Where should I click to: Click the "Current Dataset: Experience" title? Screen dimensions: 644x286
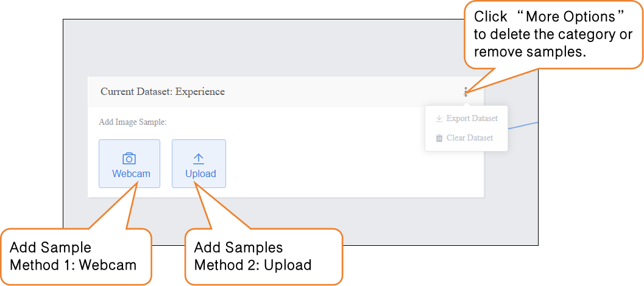click(162, 92)
